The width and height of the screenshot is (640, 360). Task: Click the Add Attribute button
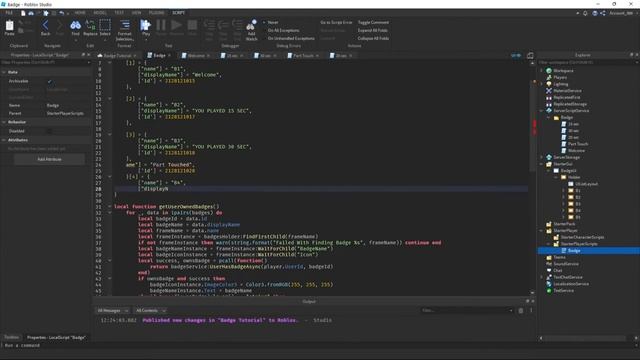49,159
